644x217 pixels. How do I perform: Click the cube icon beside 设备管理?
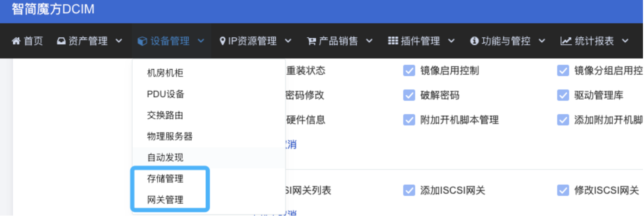142,41
